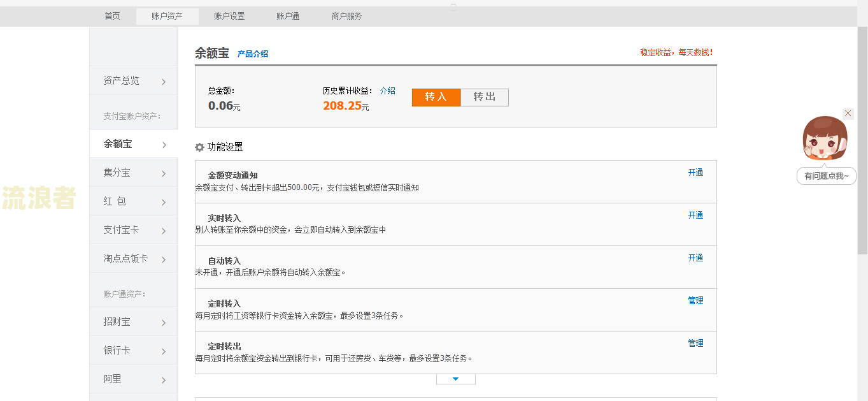Click the 208.25 cumulative earnings value
This screenshot has width=868, height=401.
click(342, 106)
